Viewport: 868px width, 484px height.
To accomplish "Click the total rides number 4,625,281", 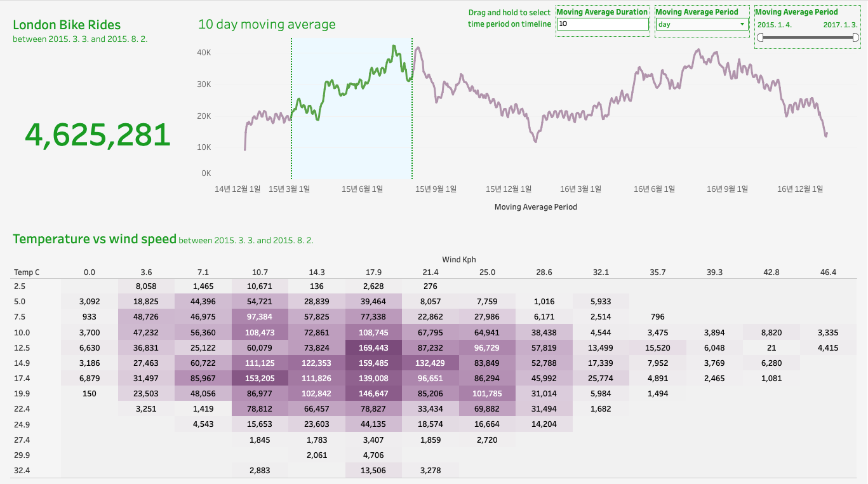I will [98, 134].
